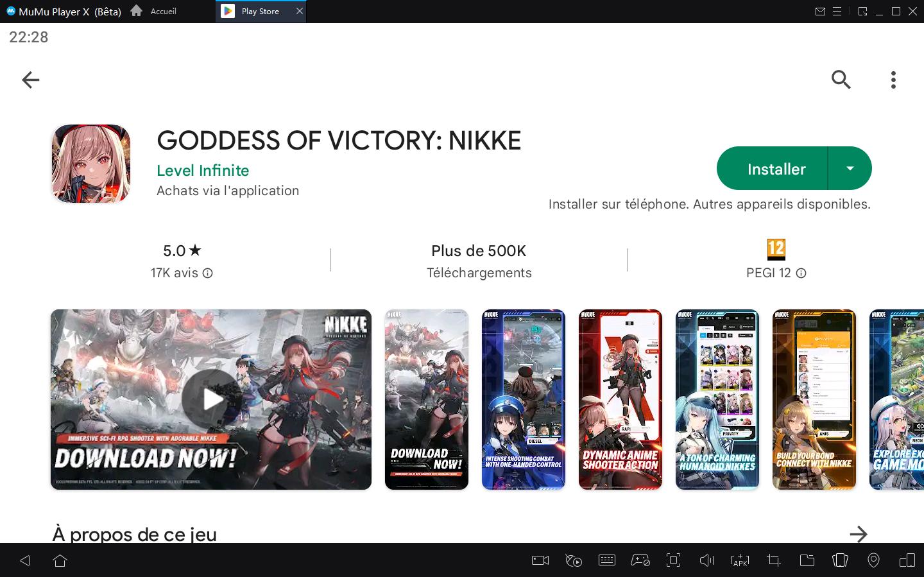This screenshot has width=924, height=577.
Task: Expand À propos de ce jeu section
Action: [859, 534]
